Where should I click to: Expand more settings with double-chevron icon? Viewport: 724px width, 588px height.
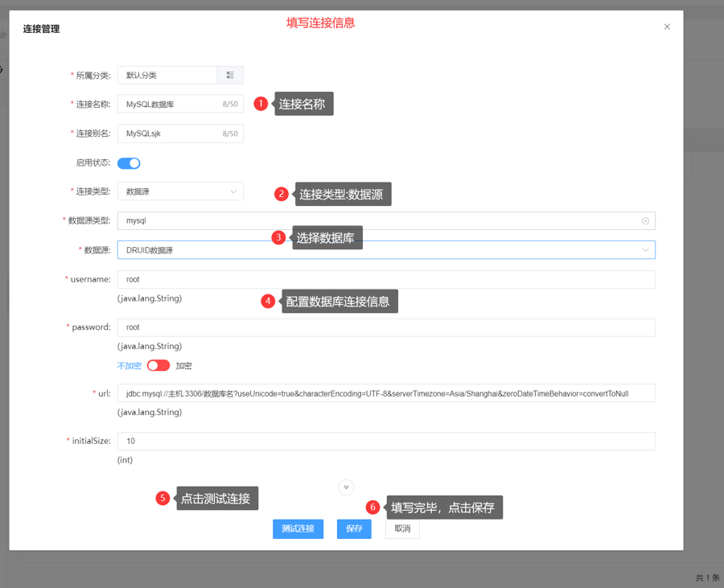click(346, 487)
